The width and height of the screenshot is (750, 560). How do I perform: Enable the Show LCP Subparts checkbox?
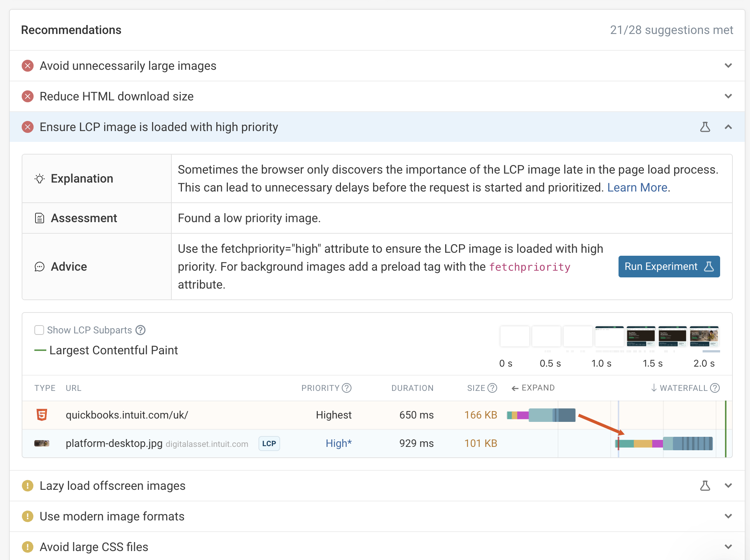point(39,330)
